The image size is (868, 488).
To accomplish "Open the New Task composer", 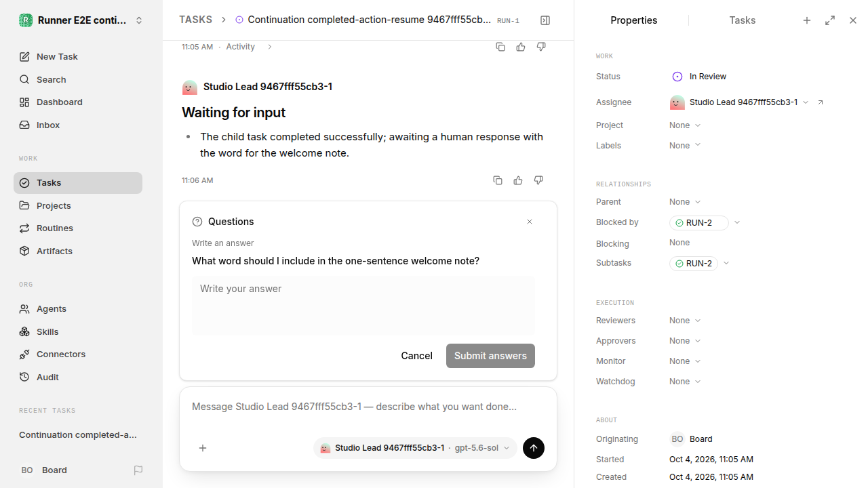I will pyautogui.click(x=78, y=56).
